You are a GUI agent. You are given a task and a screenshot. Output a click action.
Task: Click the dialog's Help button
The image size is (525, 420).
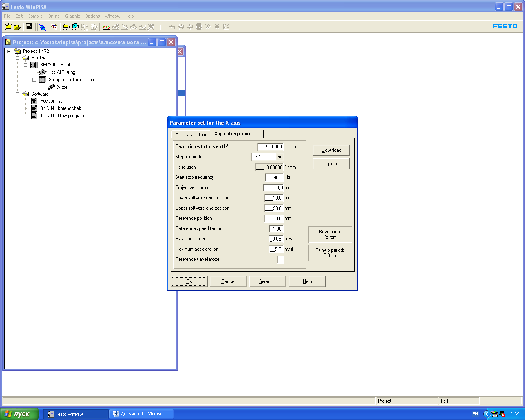307,281
